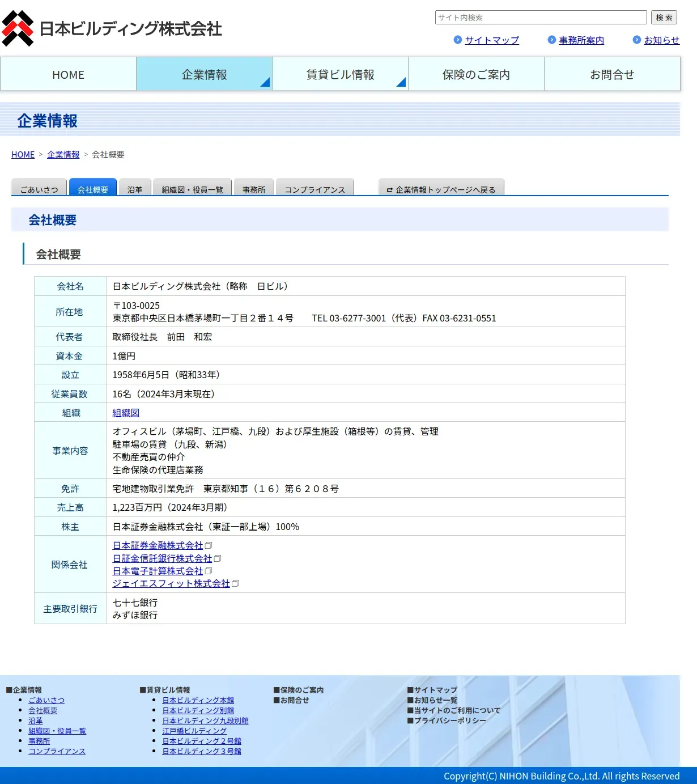Click footer コンプライアンス link
Image resolution: width=697 pixels, height=784 pixels.
[57, 751]
